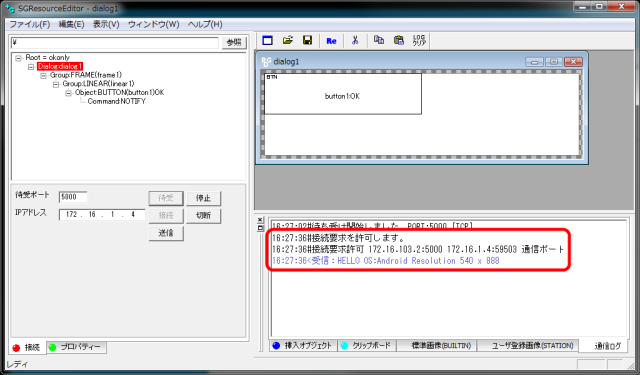The image size is (640, 375).
Task: Click the New window toolbar icon
Action: 267,40
